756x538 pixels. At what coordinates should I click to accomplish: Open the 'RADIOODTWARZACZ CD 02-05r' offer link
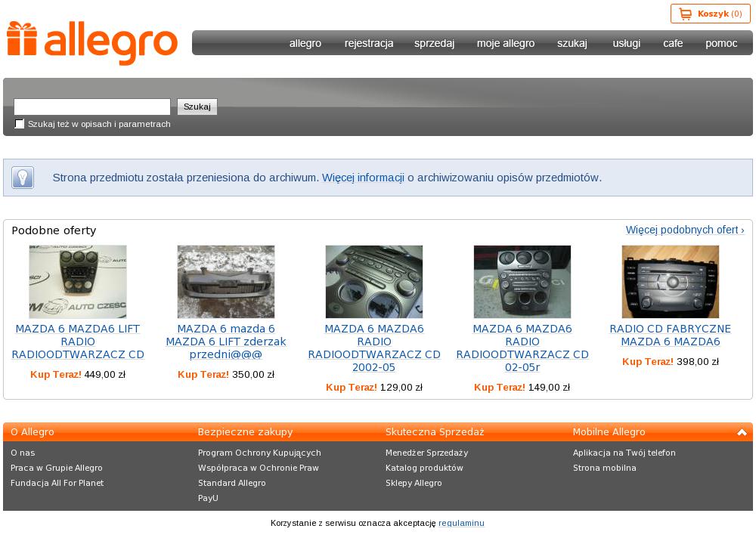click(522, 348)
